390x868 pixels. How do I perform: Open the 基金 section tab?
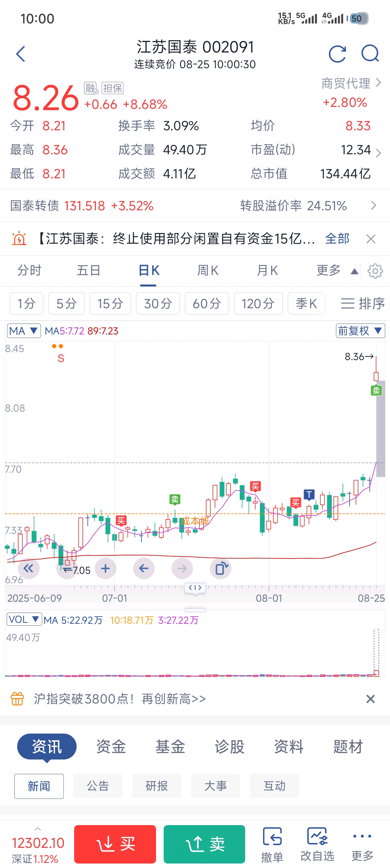click(170, 747)
